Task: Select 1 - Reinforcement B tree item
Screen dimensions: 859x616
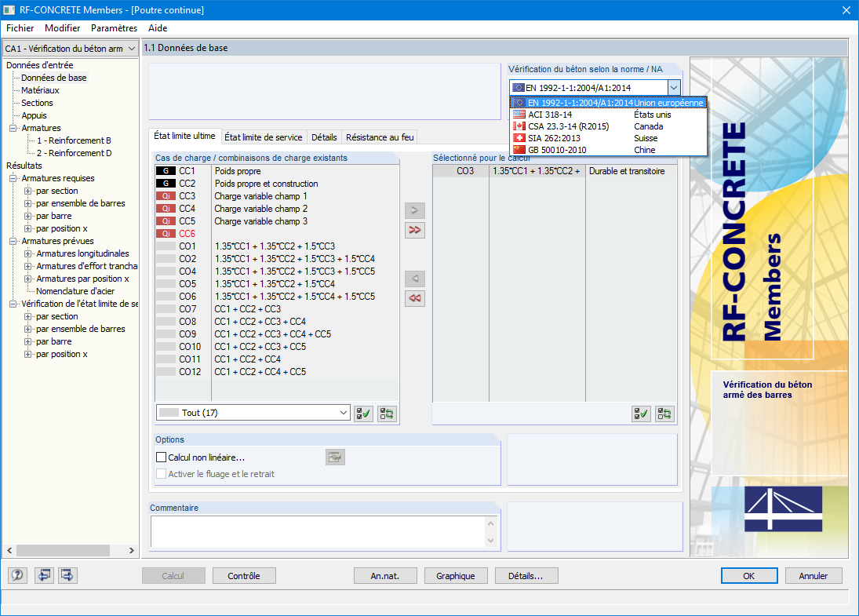Action: click(74, 140)
